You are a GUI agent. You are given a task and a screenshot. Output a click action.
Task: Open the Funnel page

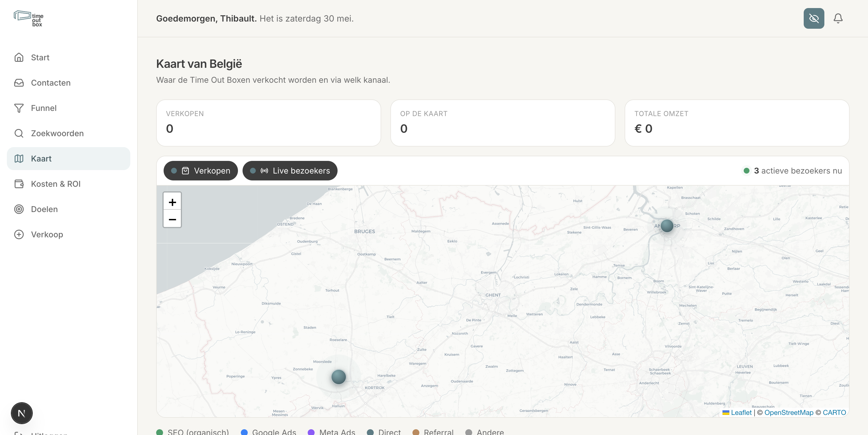tap(68, 108)
